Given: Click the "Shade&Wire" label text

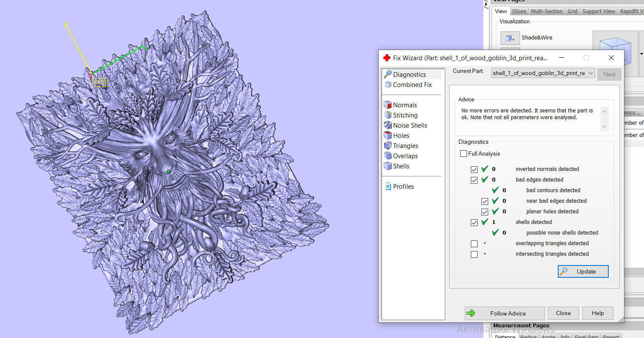Looking at the screenshot, I should [x=537, y=37].
